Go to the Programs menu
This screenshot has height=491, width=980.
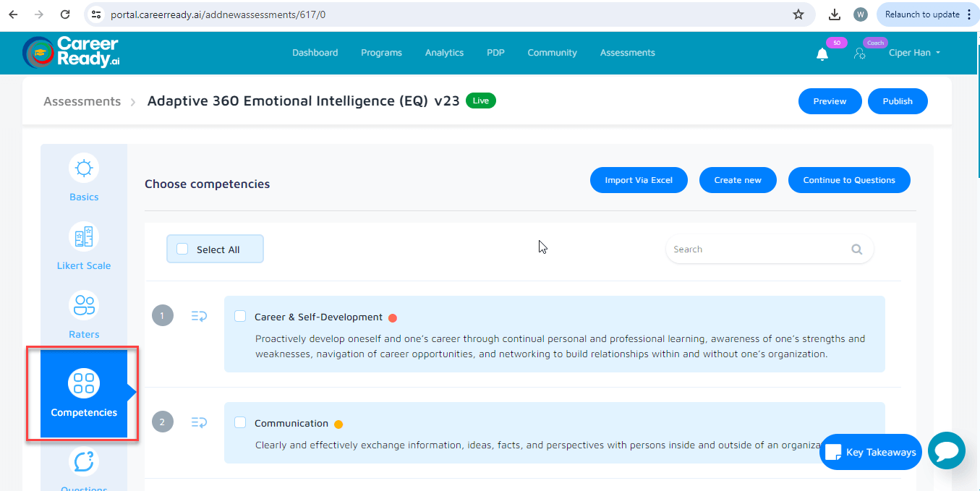(x=381, y=53)
